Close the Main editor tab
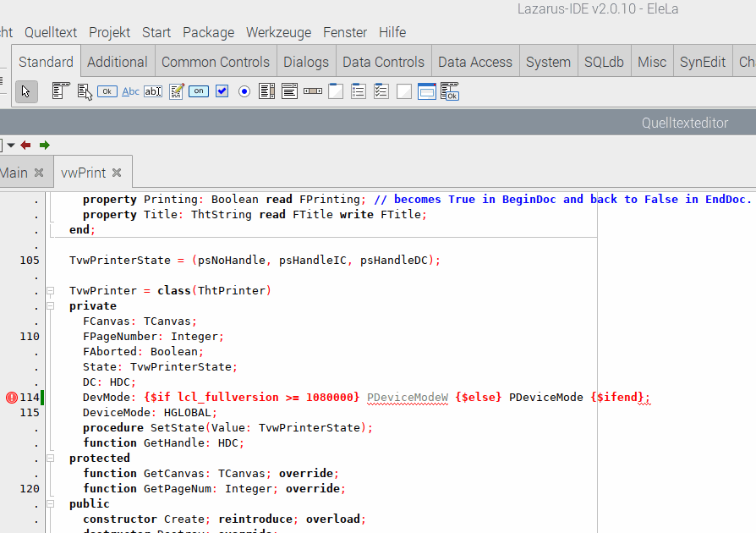The image size is (756, 533). point(39,172)
